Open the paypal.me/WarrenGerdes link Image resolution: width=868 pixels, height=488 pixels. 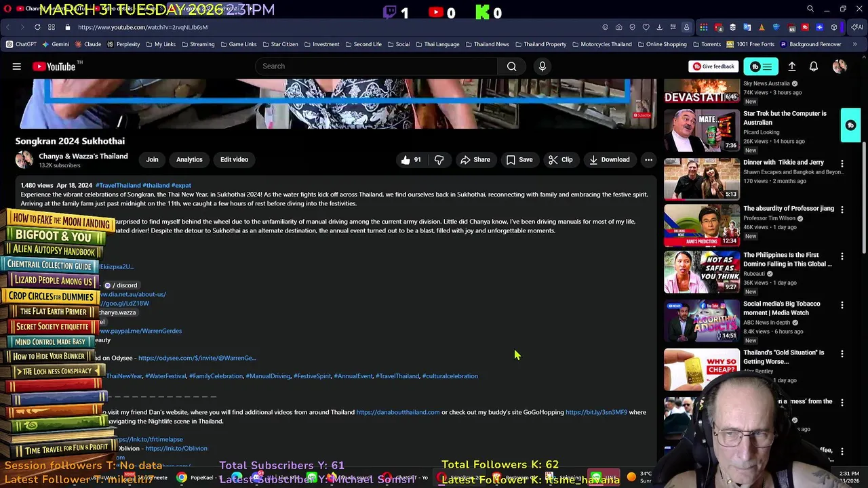click(140, 331)
